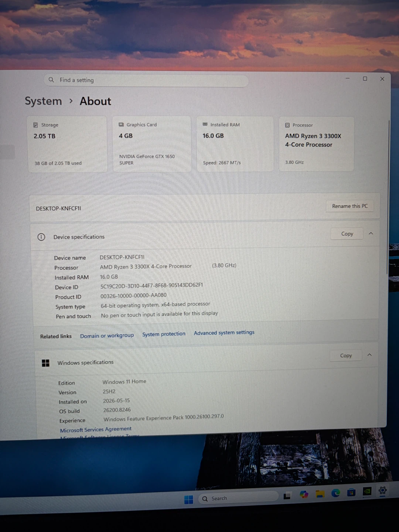Launch Microsoft Edge from the taskbar
This screenshot has width=399, height=532.
pos(335,492)
